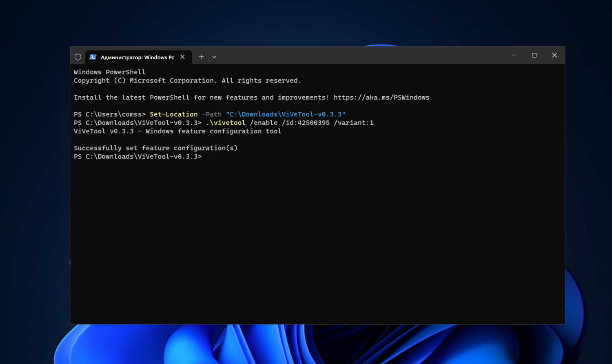Screen dimensions: 612x364
Task: Maximize the Terminal window
Action: click(534, 55)
